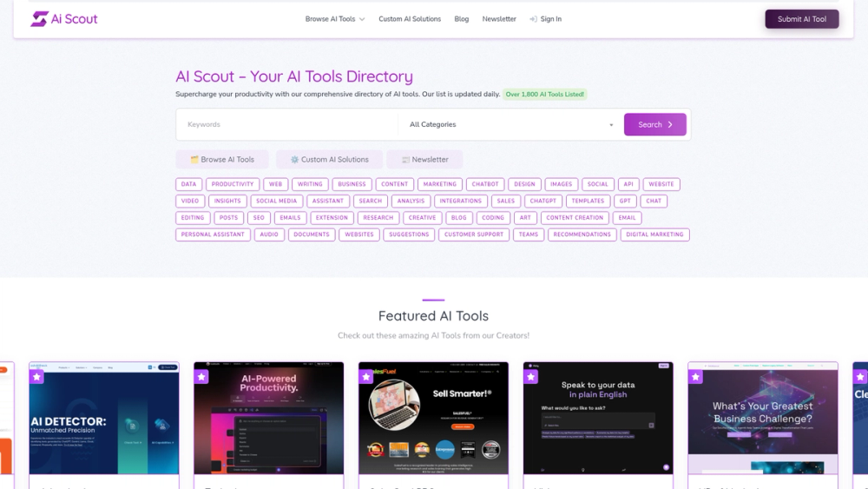
Task: Click the folder icon on Browse AI Tools
Action: pos(194,160)
